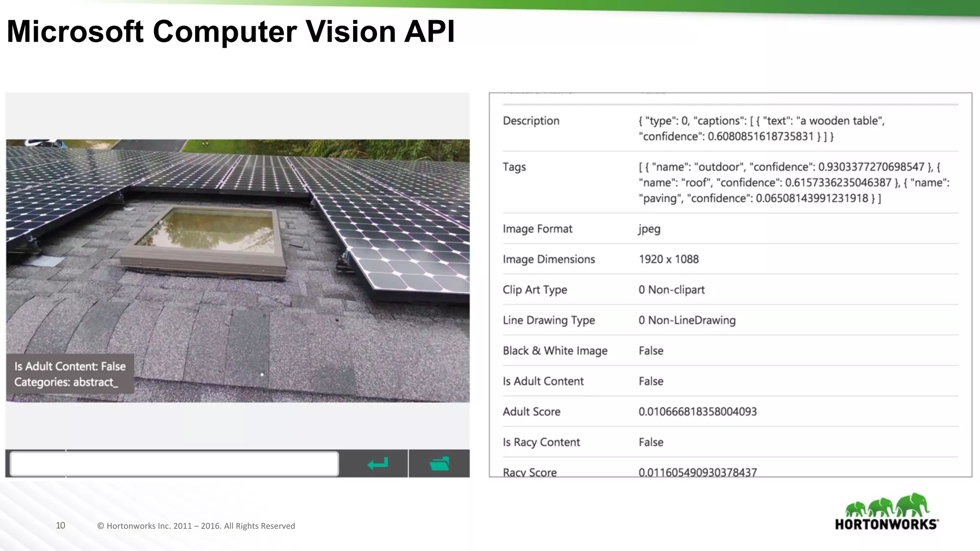Select the Clip Art Type label
Screen dimensions: 980x551
(535, 290)
